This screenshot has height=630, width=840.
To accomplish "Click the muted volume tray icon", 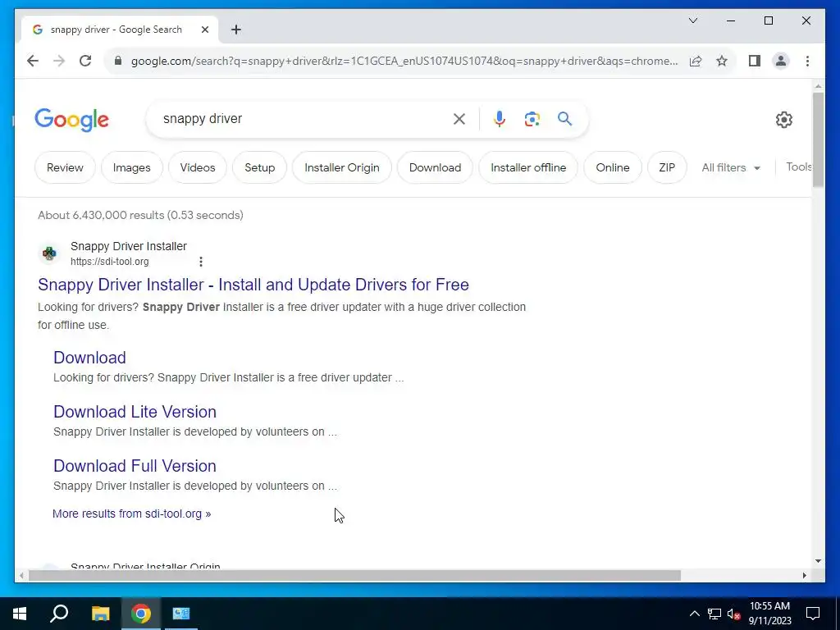I will (734, 614).
